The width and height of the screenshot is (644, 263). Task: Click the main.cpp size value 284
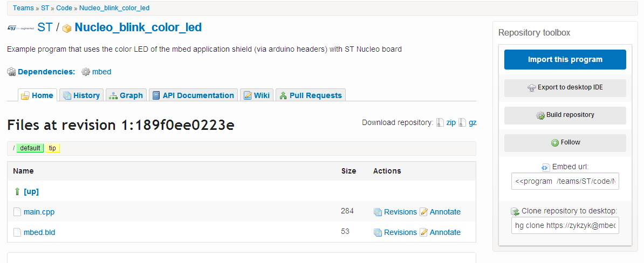pyautogui.click(x=347, y=211)
